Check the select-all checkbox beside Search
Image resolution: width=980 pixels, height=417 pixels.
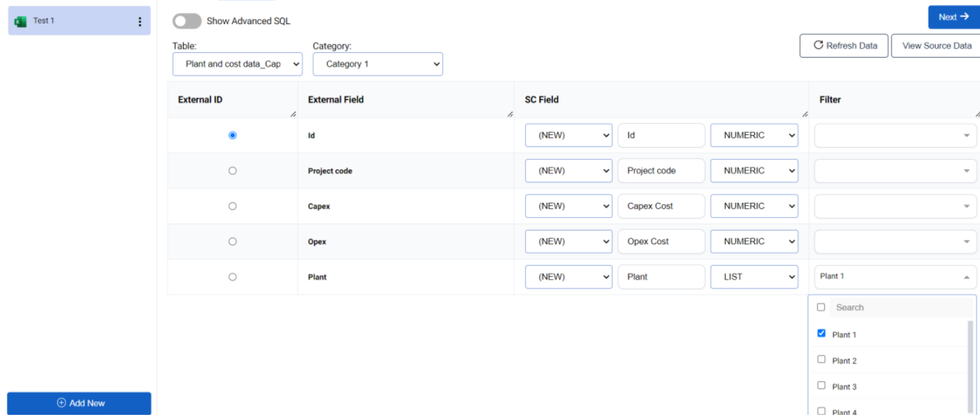(821, 307)
